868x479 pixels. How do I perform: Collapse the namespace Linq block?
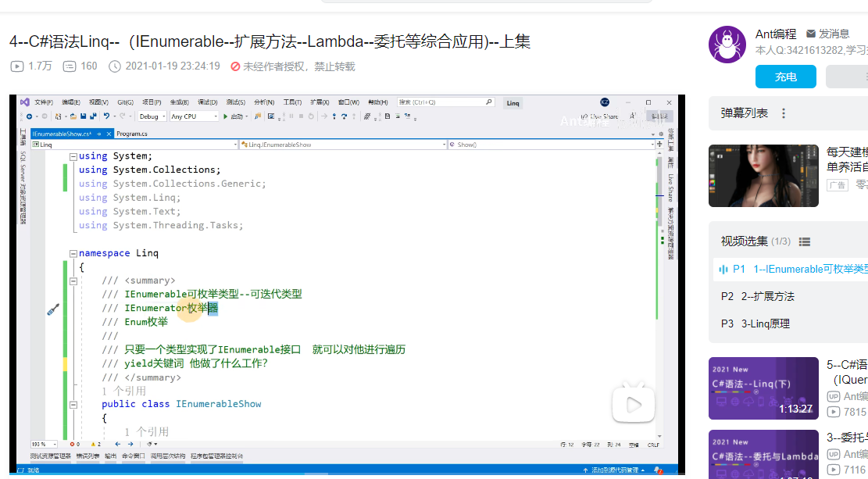click(x=73, y=254)
